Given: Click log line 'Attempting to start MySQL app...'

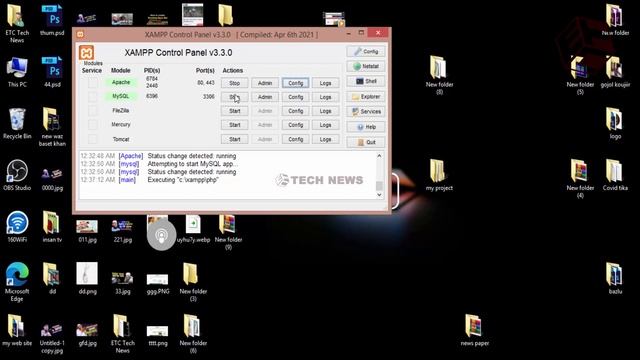Looking at the screenshot, I should 193,164.
